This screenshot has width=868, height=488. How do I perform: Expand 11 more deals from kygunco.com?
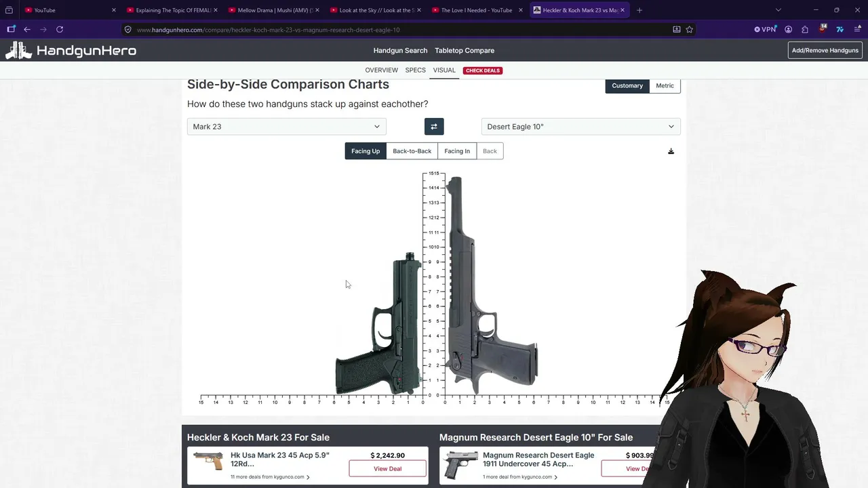click(270, 477)
